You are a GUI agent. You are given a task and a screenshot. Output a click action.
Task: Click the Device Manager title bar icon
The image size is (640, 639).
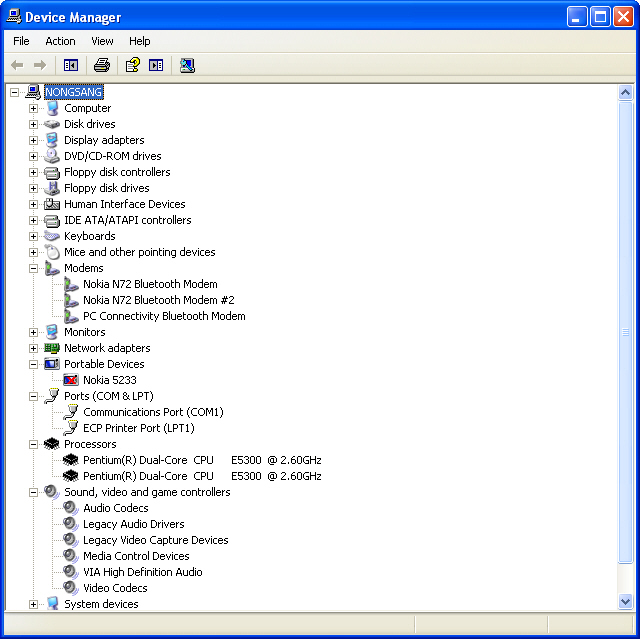click(x=14, y=17)
